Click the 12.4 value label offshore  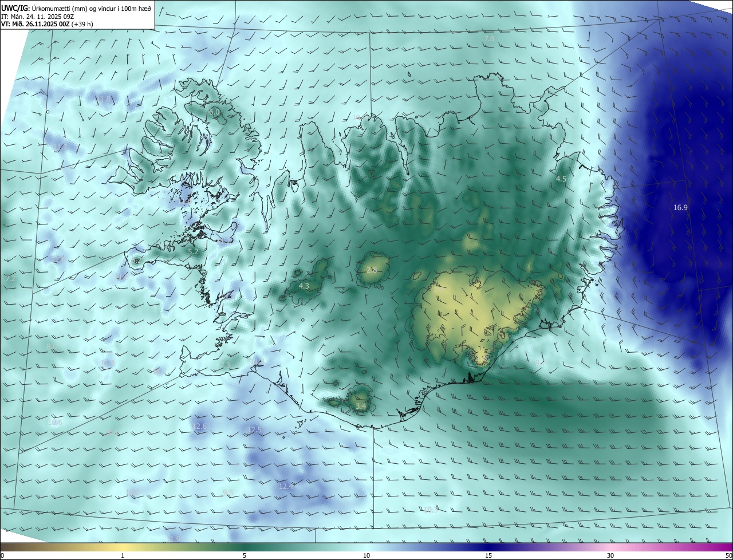286,486
